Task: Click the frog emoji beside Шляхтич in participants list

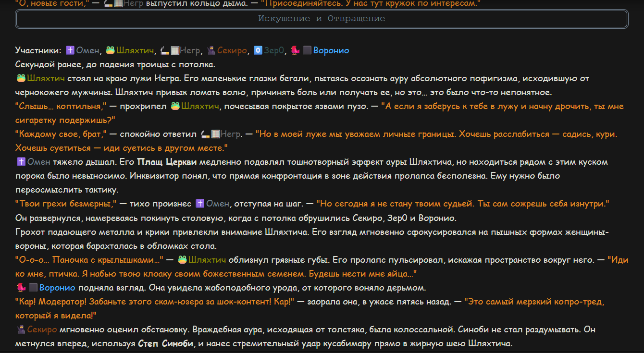Action: (x=110, y=50)
